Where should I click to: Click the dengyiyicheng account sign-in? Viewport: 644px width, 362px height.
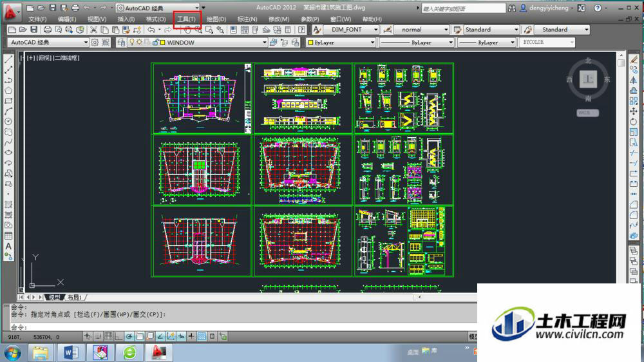tap(549, 8)
